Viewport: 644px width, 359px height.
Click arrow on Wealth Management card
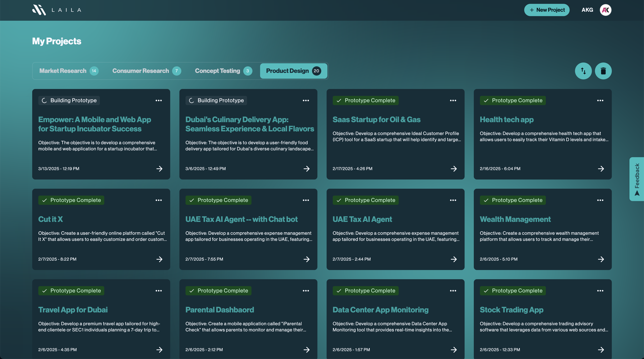pos(601,259)
